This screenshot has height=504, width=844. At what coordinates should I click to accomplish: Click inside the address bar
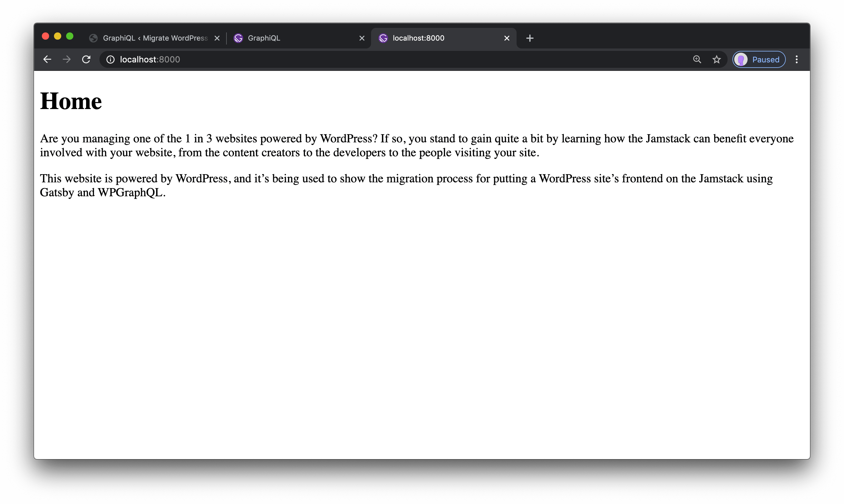coord(238,59)
